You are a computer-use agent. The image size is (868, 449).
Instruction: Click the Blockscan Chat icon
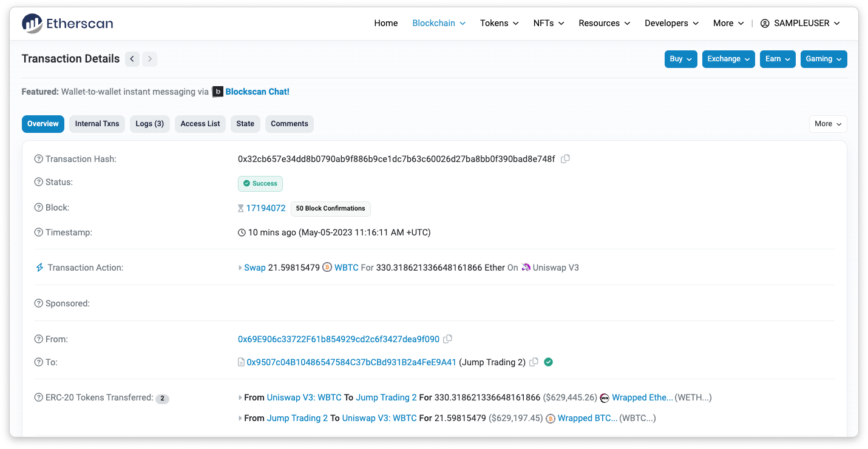coord(218,92)
